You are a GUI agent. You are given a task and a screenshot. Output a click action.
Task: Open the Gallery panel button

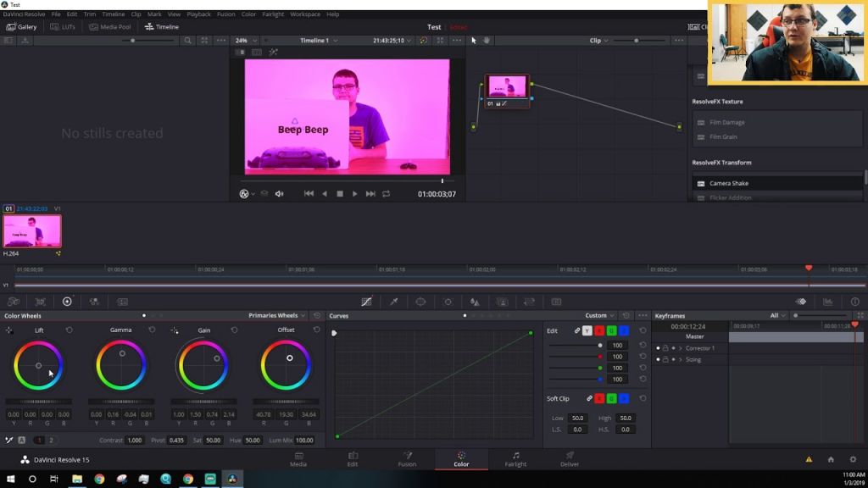click(x=22, y=27)
